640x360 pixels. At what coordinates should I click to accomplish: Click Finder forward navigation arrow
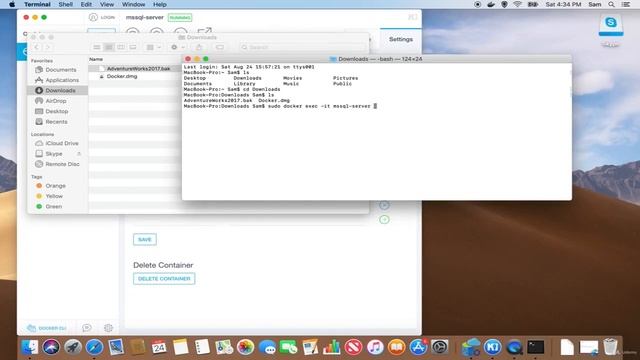pyautogui.click(x=47, y=47)
